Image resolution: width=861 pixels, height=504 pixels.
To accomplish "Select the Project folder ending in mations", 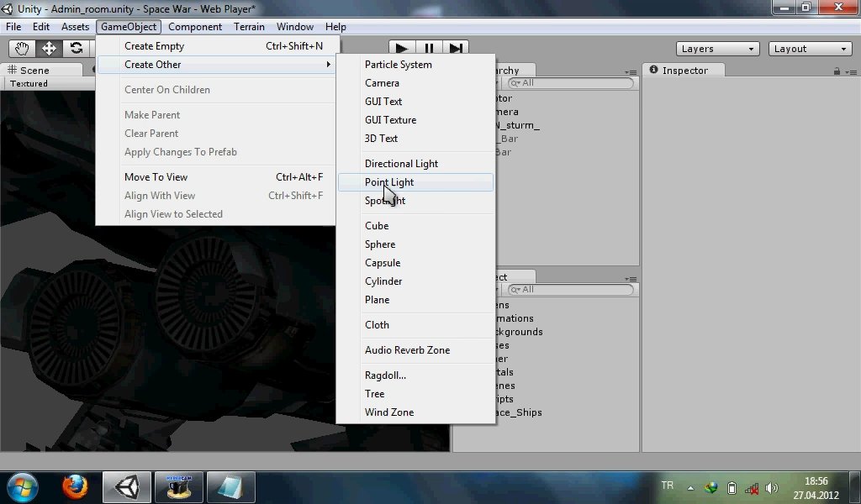I will click(515, 318).
